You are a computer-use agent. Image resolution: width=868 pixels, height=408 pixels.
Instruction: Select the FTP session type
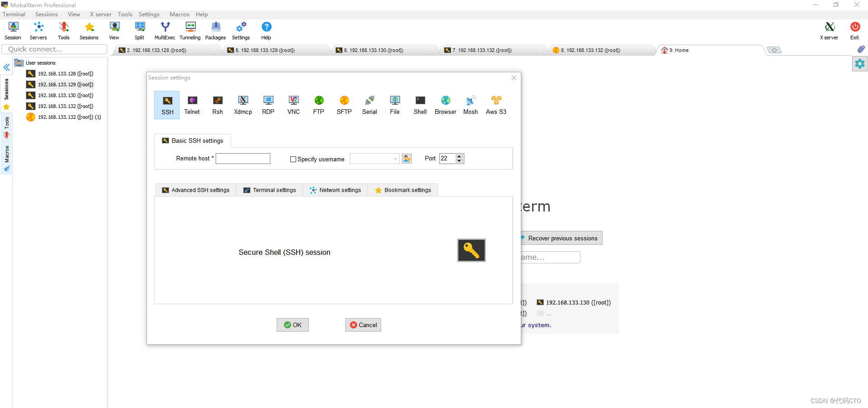click(319, 105)
